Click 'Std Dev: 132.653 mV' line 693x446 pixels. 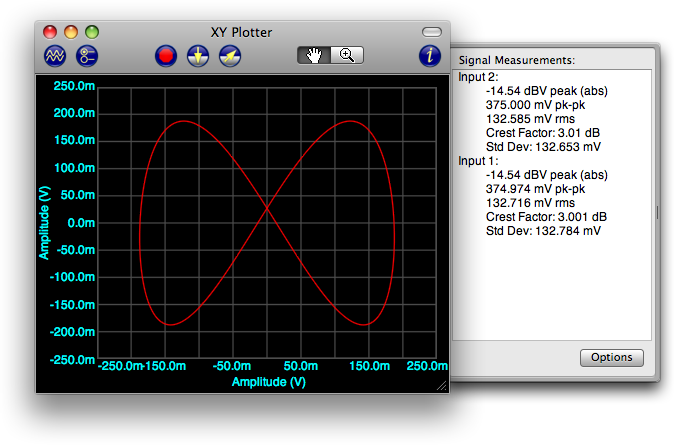[x=543, y=147]
